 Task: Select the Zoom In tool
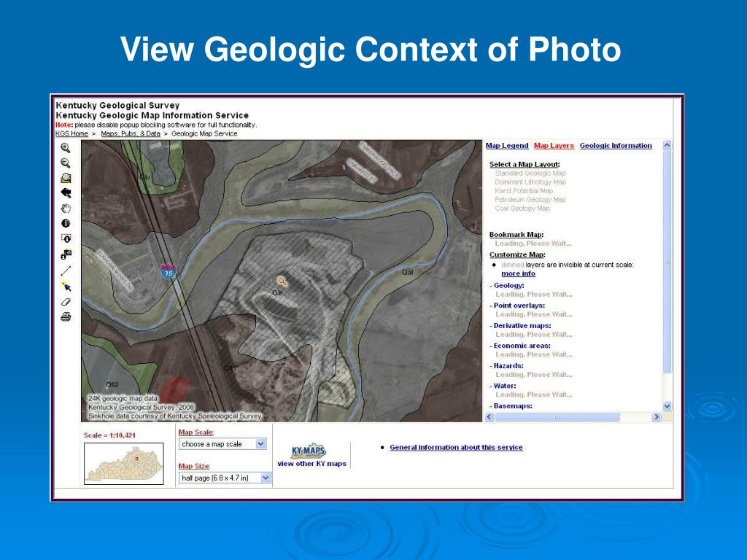[66, 148]
